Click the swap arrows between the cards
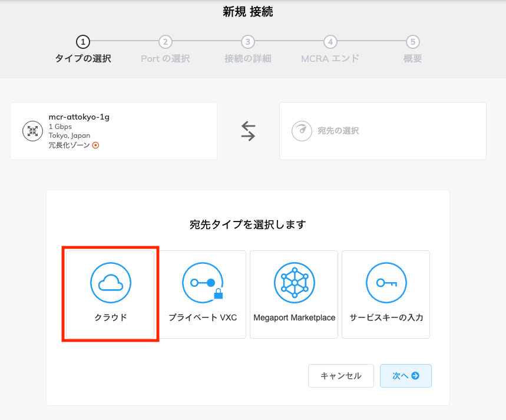Image resolution: width=506 pixels, height=420 pixels. click(x=248, y=131)
